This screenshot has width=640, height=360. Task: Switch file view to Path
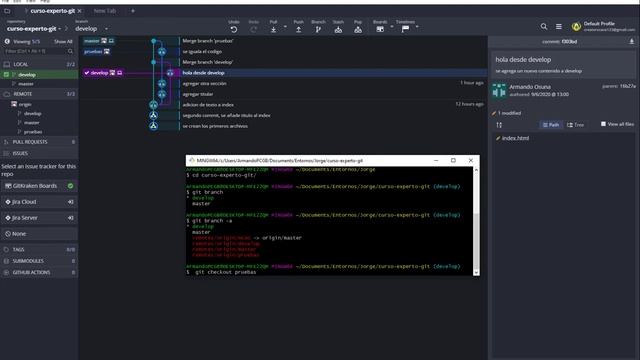tap(551, 125)
